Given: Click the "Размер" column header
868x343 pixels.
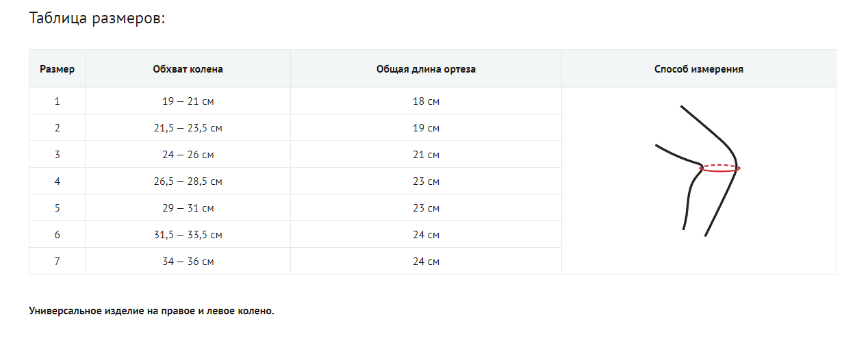Looking at the screenshot, I should 58,69.
